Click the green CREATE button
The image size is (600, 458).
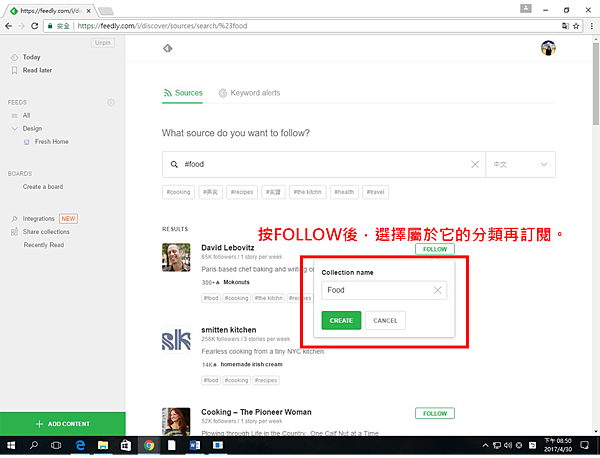coord(341,321)
